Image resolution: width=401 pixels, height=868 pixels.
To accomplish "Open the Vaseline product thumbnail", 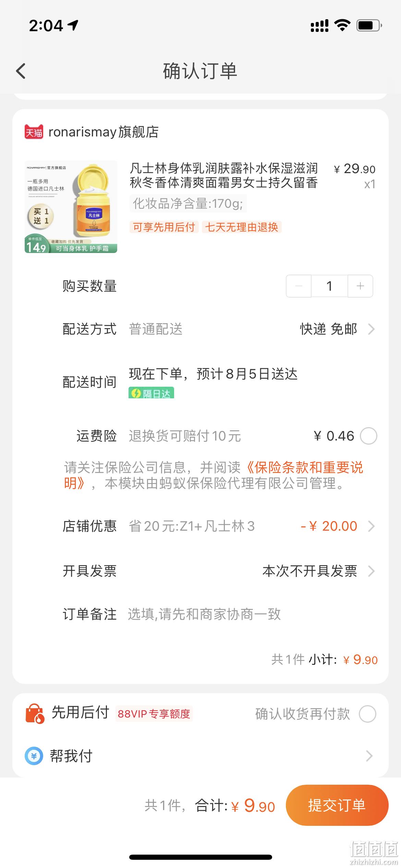I will click(x=71, y=207).
